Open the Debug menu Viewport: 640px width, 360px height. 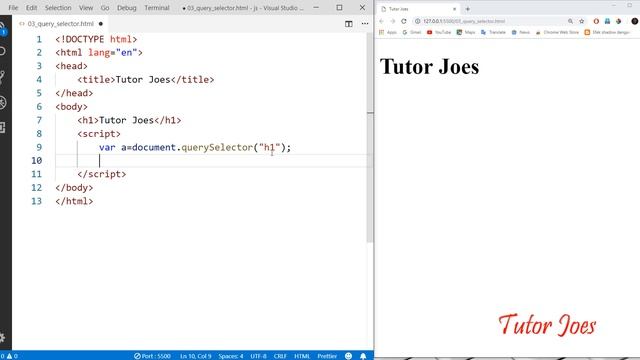127,8
